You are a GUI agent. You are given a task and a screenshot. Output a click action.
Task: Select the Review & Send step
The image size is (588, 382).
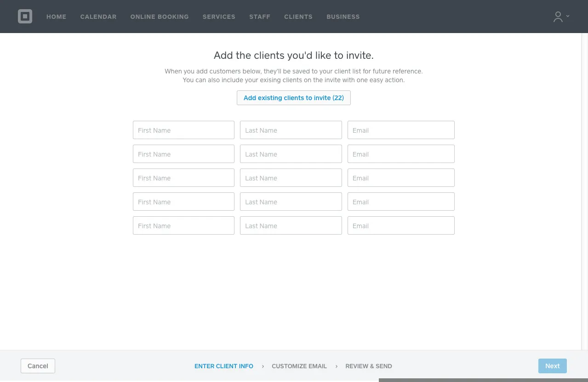pos(369,366)
